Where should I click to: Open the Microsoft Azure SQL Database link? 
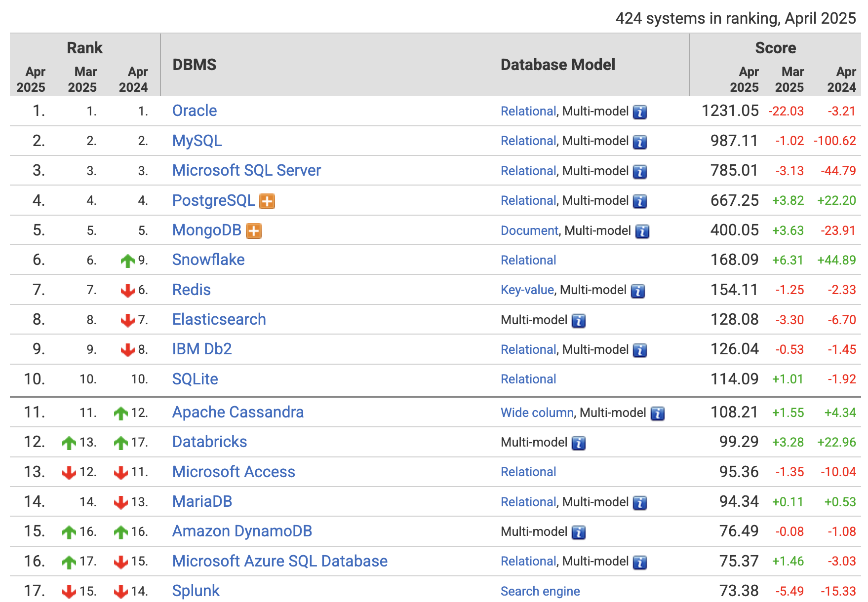(x=280, y=561)
